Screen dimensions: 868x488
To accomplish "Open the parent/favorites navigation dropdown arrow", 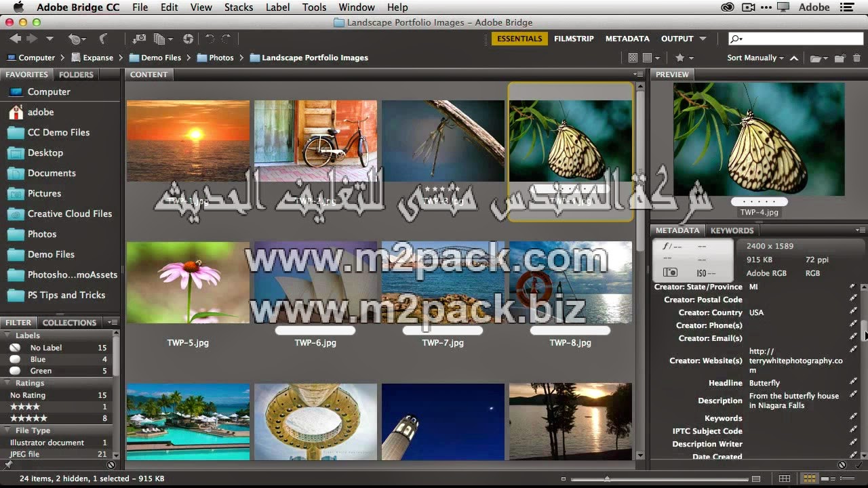I will (49, 39).
